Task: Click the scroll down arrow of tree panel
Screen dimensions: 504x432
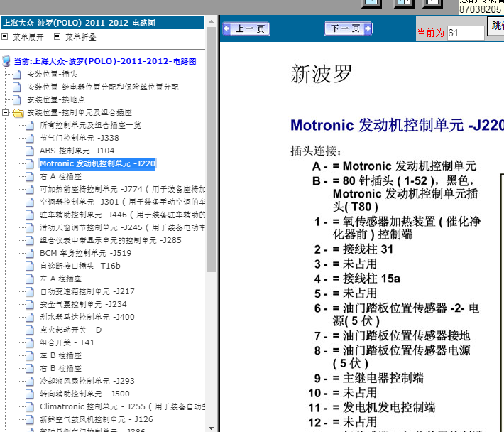Action: coord(211,428)
